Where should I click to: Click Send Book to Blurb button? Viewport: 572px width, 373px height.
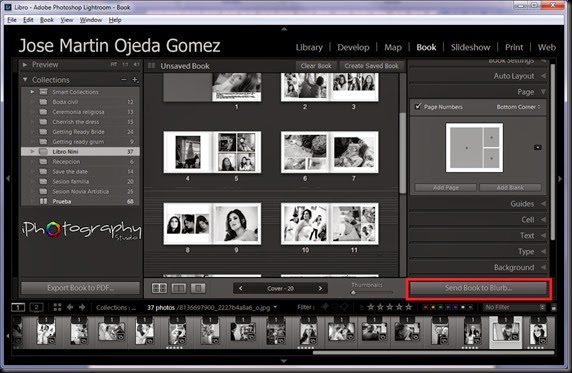[478, 288]
